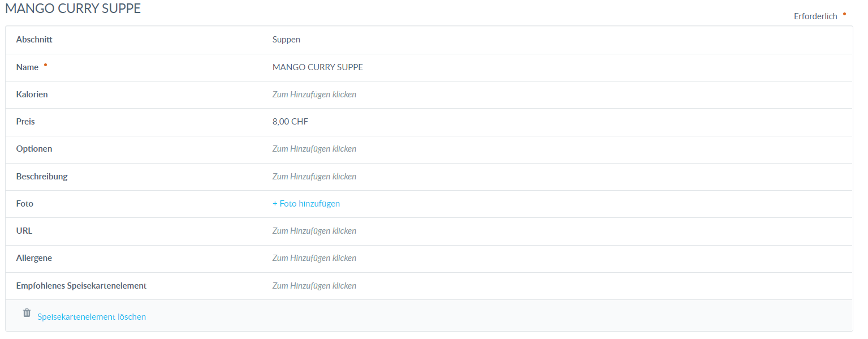Select the Allergene row label

click(x=34, y=258)
